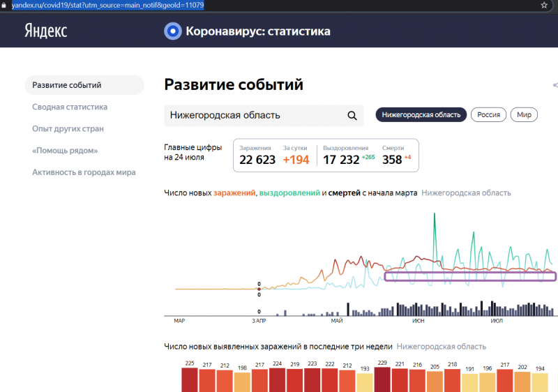Click the bar labeled 193
Viewport: 558px width, 392px height.
tap(365, 382)
